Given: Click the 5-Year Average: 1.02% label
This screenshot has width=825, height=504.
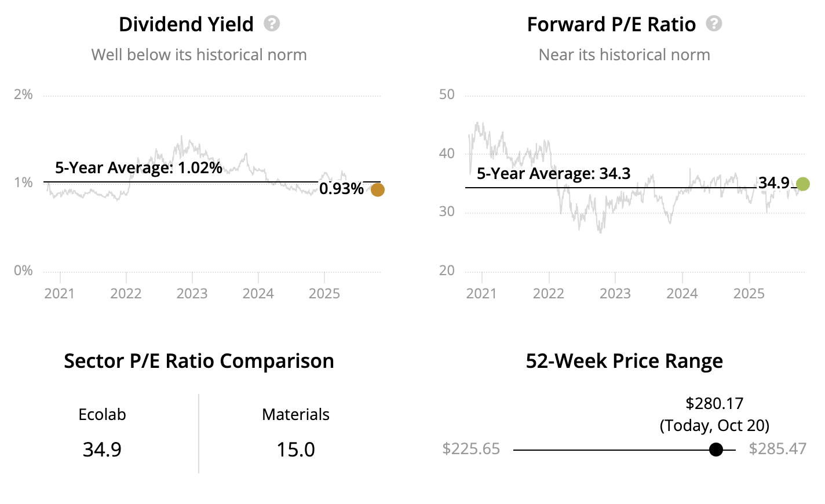Looking at the screenshot, I should (138, 168).
